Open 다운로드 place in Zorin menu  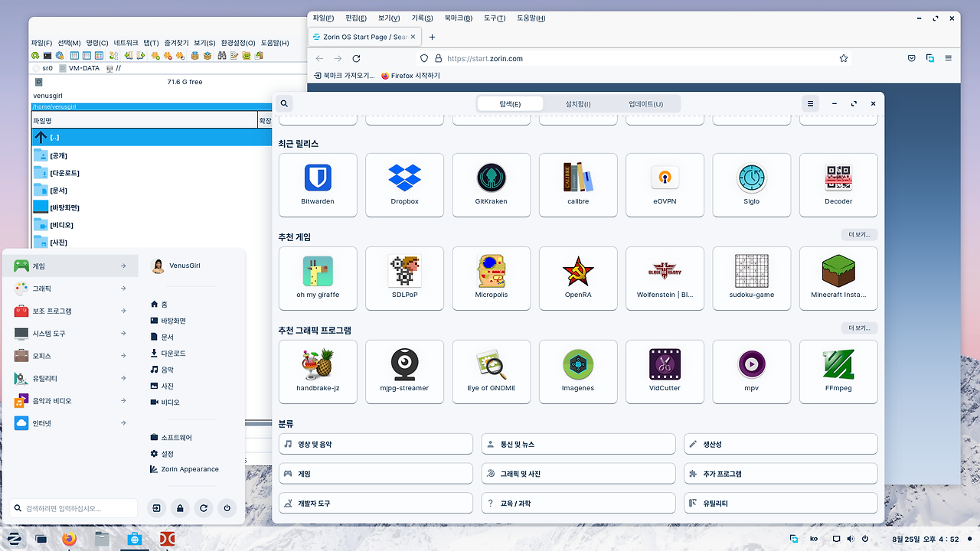(168, 354)
